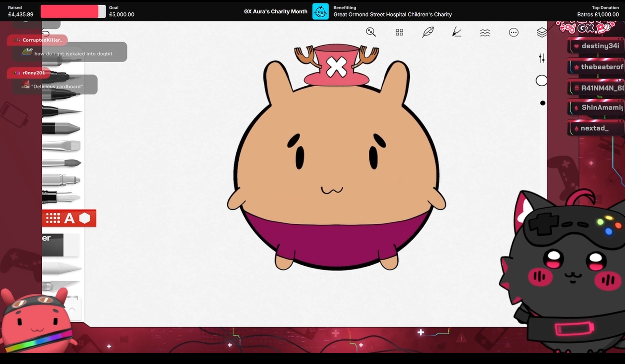This screenshot has width=625, height=364.
Task: Select the white hexagon shape tool
Action: 85,218
